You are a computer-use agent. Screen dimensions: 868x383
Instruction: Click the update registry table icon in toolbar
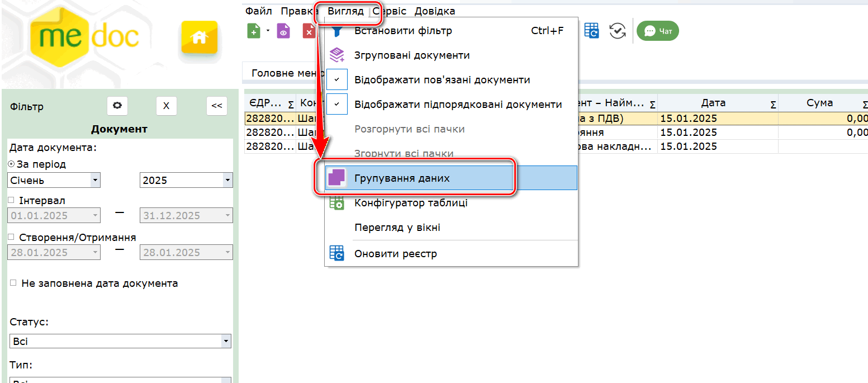pyautogui.click(x=591, y=31)
